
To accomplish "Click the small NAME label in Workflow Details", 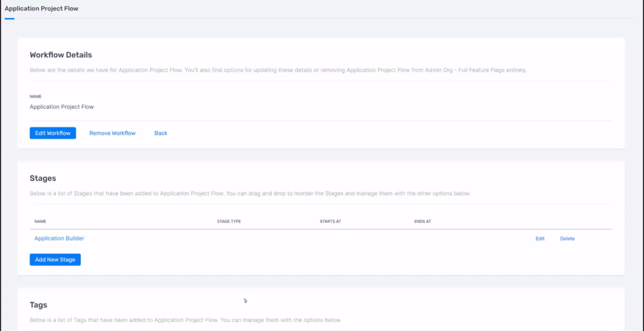I will click(x=35, y=97).
